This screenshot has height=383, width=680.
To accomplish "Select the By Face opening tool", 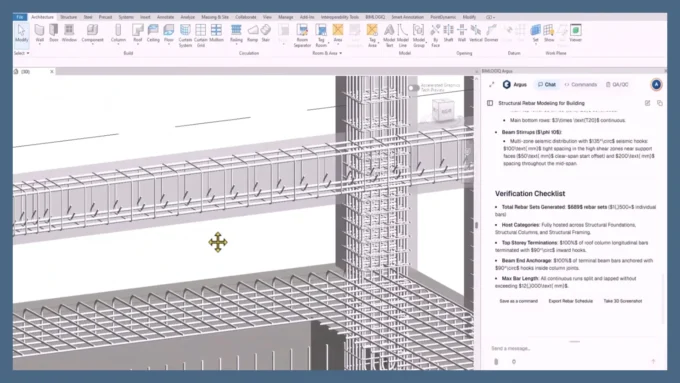I will point(435,36).
